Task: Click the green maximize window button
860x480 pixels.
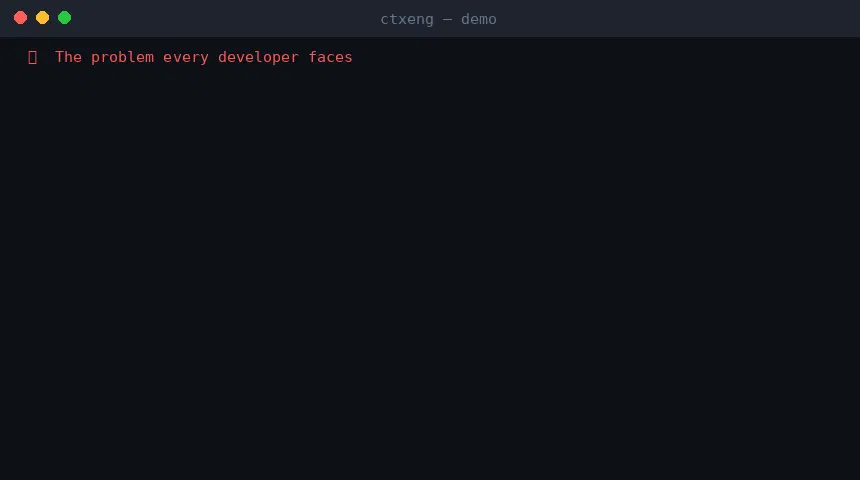Action: click(64, 18)
